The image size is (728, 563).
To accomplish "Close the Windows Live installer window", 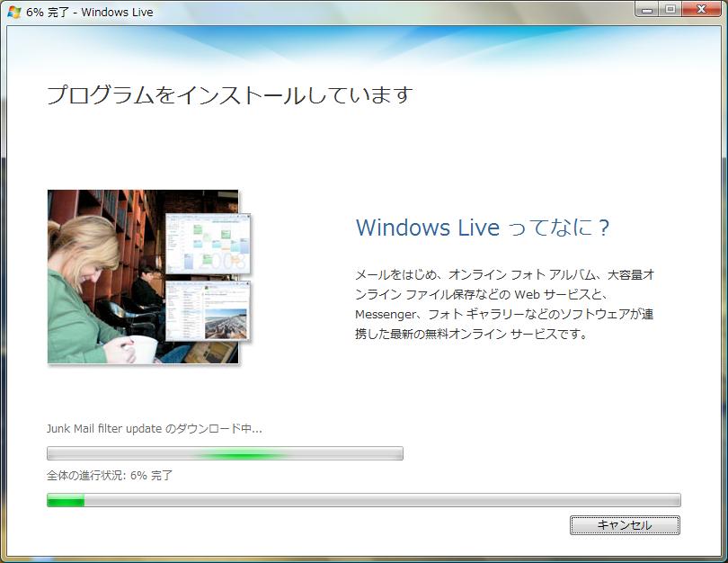I will (702, 9).
